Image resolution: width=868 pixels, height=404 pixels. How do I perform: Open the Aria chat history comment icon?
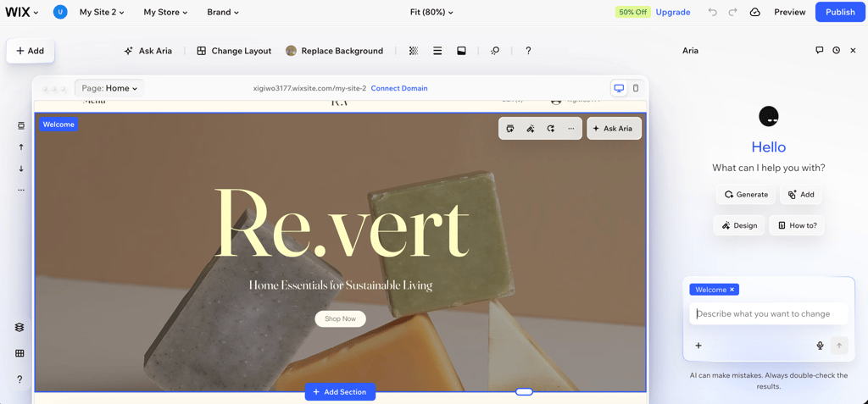click(x=820, y=50)
